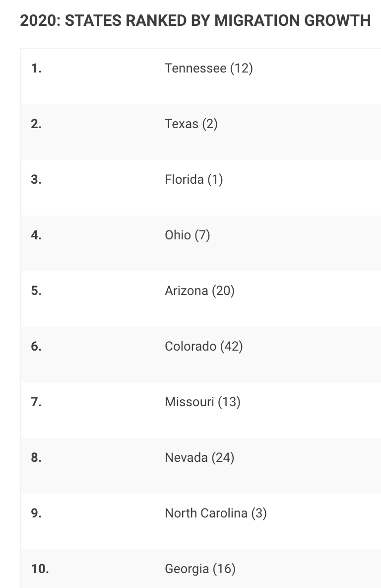
Task: Select the Tennessee (12) entry
Action: (x=209, y=68)
